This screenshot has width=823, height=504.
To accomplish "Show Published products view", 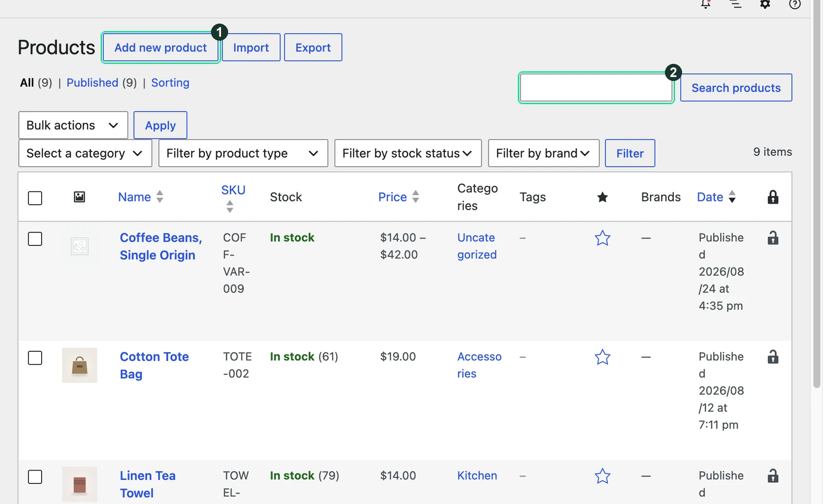I will (x=93, y=83).
